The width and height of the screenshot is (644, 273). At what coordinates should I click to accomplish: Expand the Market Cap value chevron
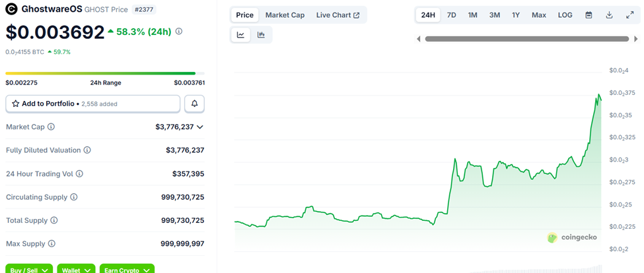click(x=200, y=127)
